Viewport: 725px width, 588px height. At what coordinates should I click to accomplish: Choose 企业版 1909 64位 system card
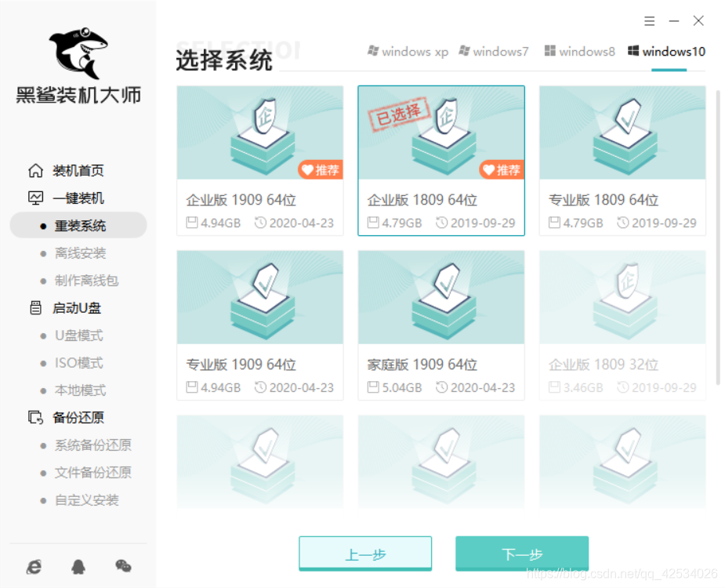coord(260,161)
